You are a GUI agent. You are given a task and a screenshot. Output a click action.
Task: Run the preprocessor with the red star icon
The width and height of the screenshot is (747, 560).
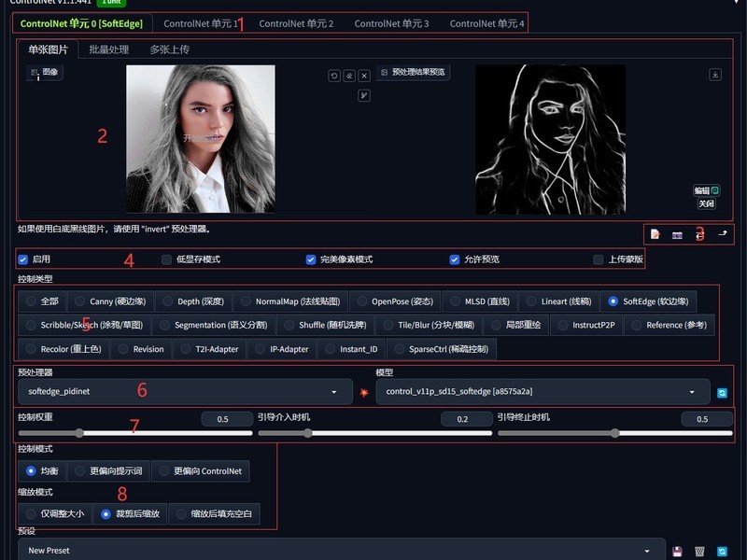tap(364, 392)
